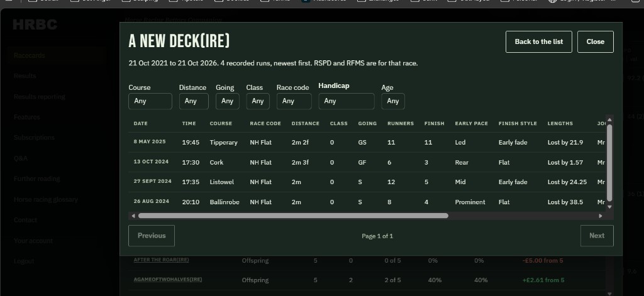
Task: Click the horizontal scrollbar thumb in the table
Action: tap(293, 216)
